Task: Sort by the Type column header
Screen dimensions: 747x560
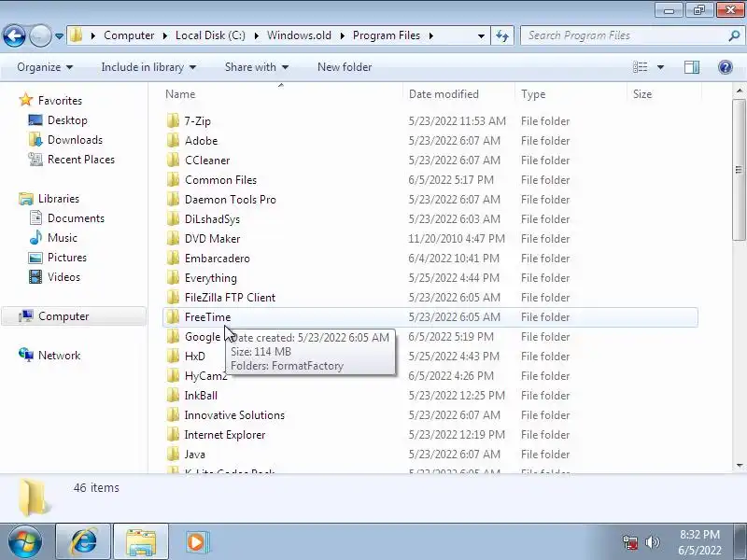Action: pyautogui.click(x=533, y=94)
